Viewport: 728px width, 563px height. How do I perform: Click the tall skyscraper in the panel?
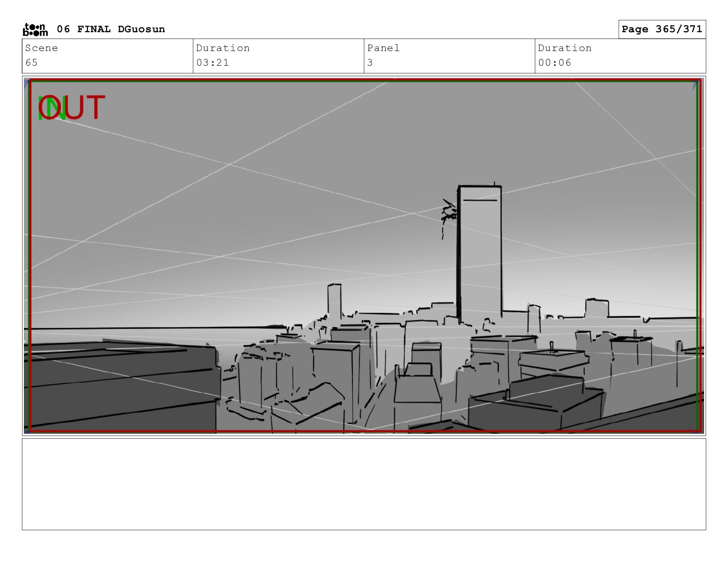480,253
